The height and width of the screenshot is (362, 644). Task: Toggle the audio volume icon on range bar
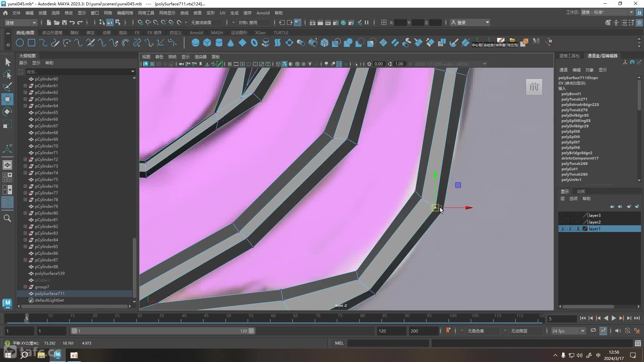click(618, 331)
